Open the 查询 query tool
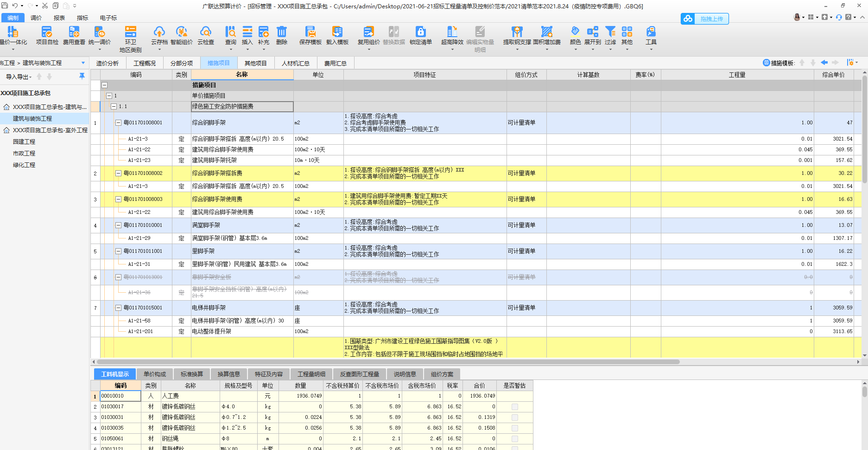This screenshot has width=868, height=450. coord(231,35)
